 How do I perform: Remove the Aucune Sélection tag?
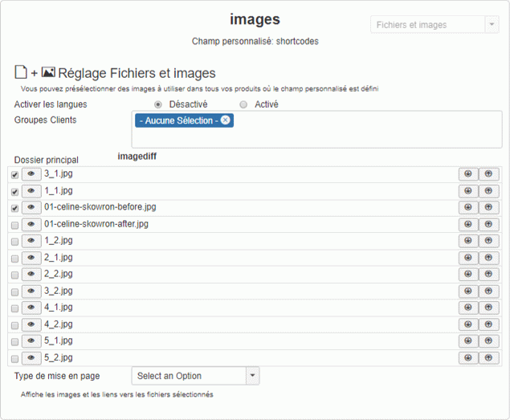[225, 120]
